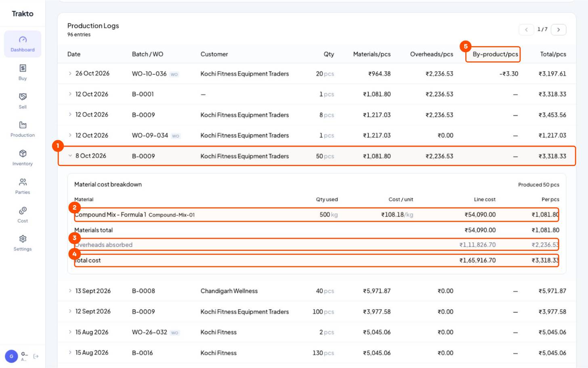Expand the 12 Oct 2026 B-0001 row
Screen dimensions: 588x368
tap(70, 94)
